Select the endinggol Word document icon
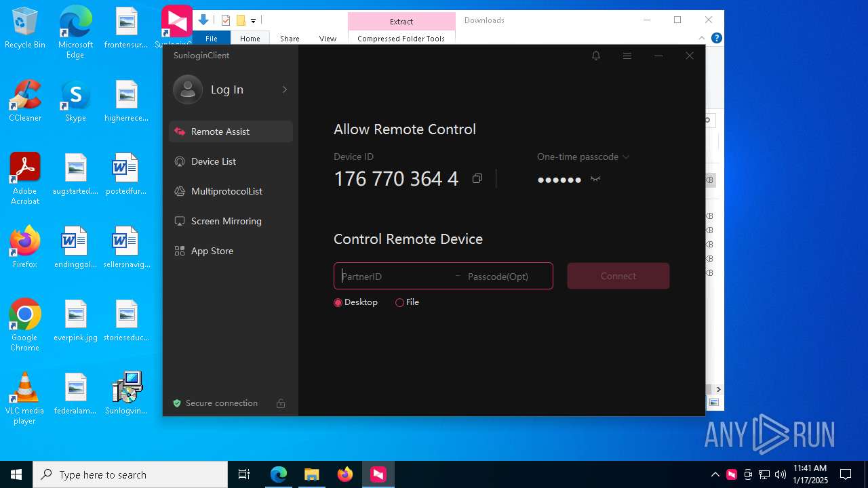This screenshot has height=488, width=868. [75, 248]
